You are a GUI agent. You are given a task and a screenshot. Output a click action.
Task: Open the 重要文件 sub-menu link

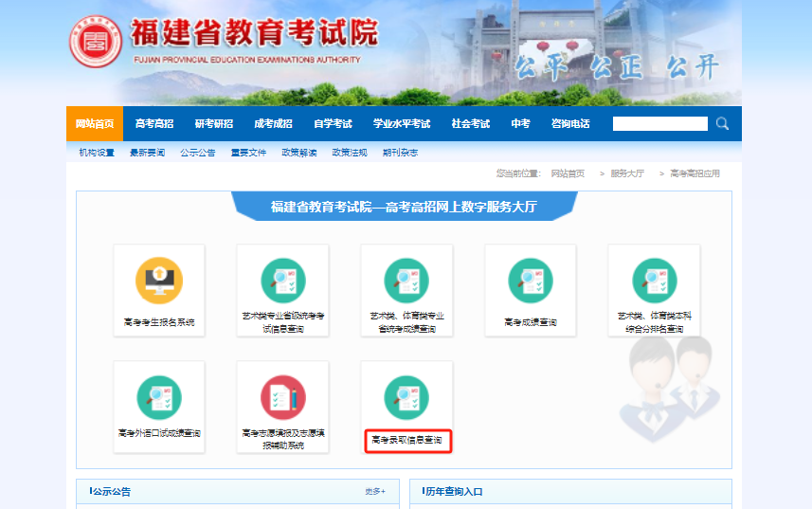(248, 153)
